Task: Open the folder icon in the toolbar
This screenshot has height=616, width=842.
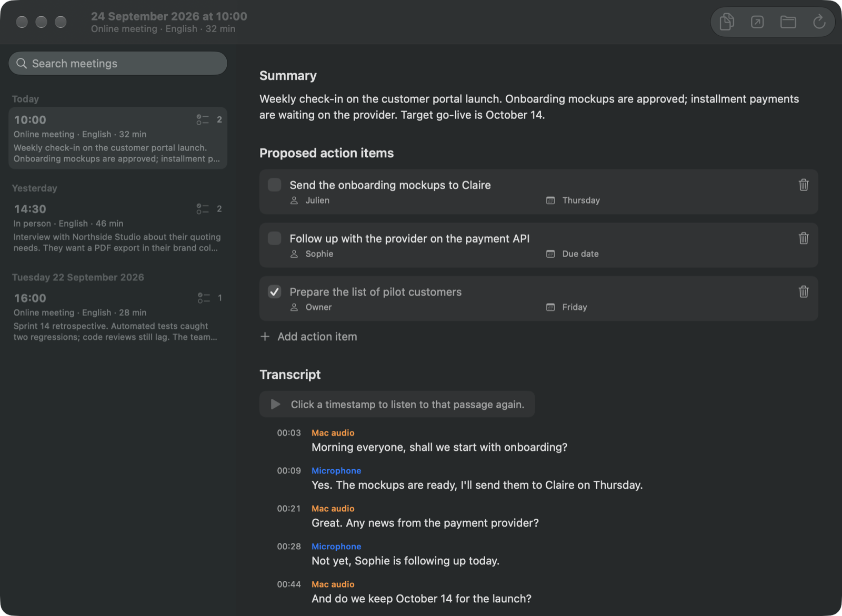Action: 788,22
